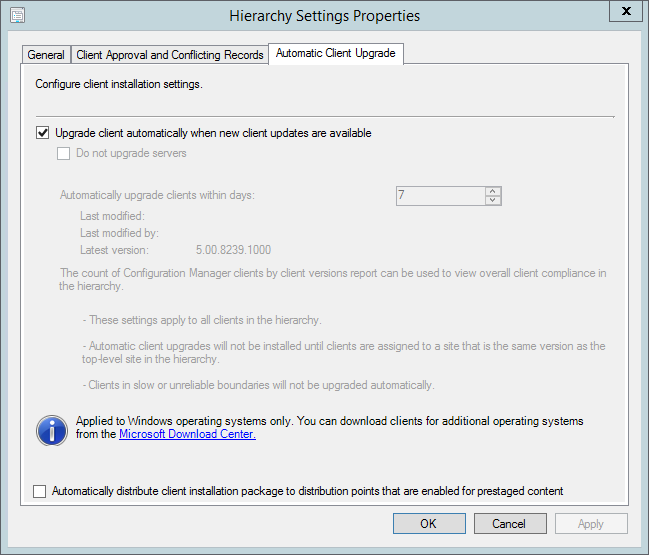Click the Last modified label
649x555 pixels.
[x=112, y=216]
